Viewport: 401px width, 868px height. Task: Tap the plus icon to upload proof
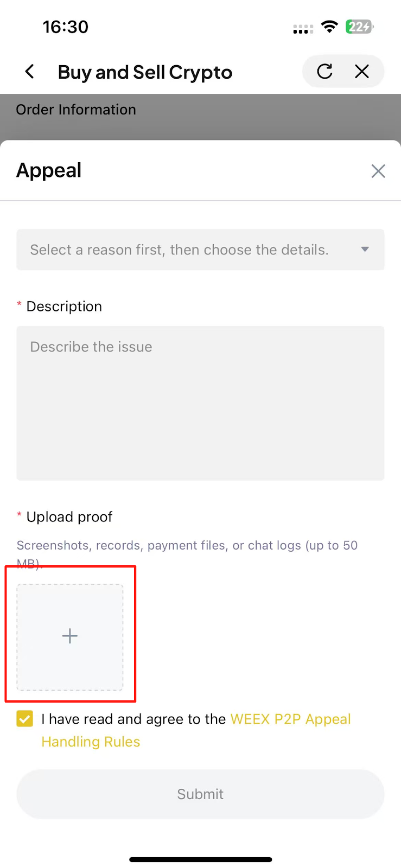70,636
